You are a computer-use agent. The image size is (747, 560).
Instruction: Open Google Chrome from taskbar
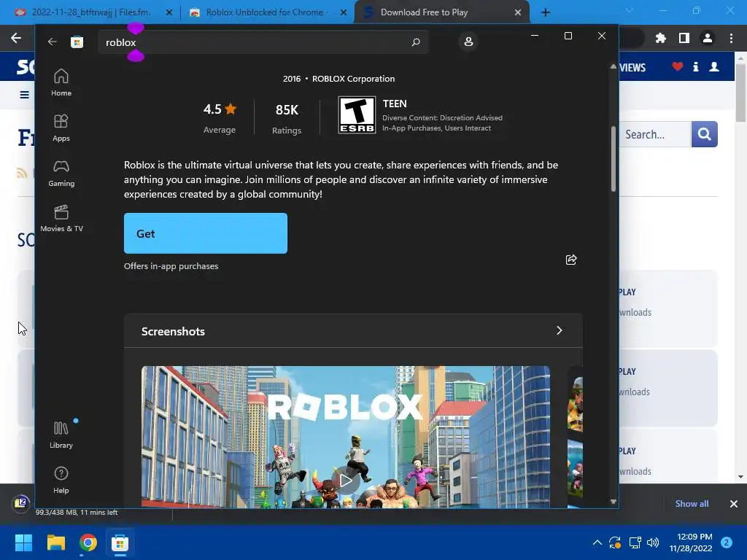tap(88, 542)
